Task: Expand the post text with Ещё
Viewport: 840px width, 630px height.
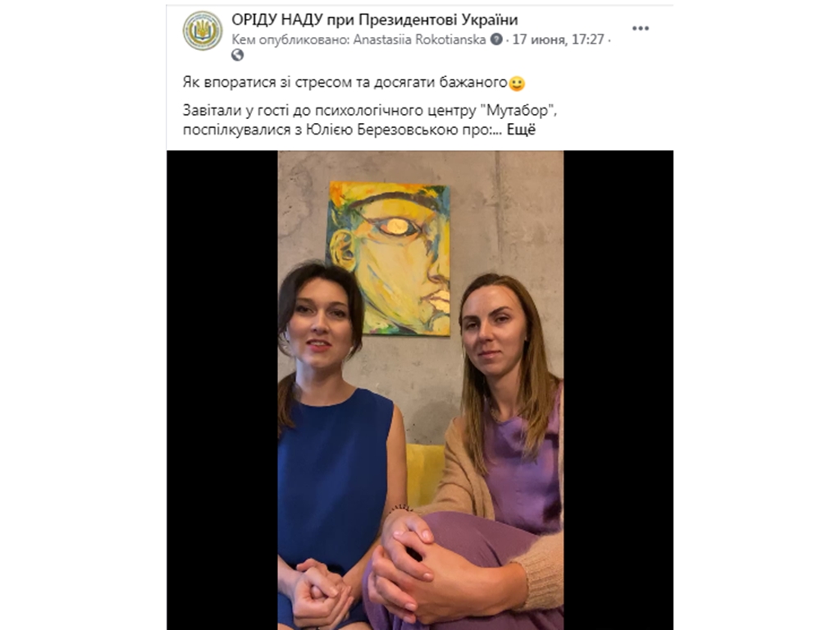Action: tap(521, 130)
